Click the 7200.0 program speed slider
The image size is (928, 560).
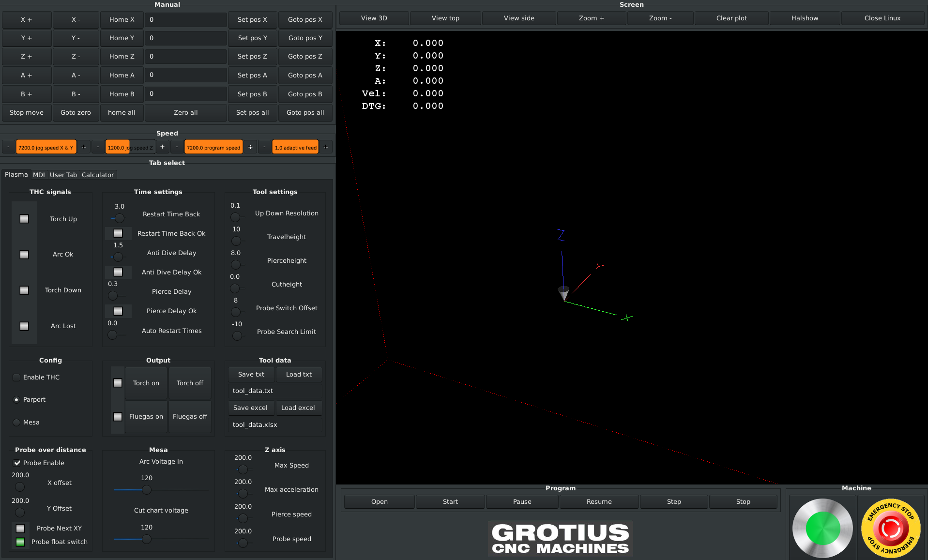click(213, 148)
